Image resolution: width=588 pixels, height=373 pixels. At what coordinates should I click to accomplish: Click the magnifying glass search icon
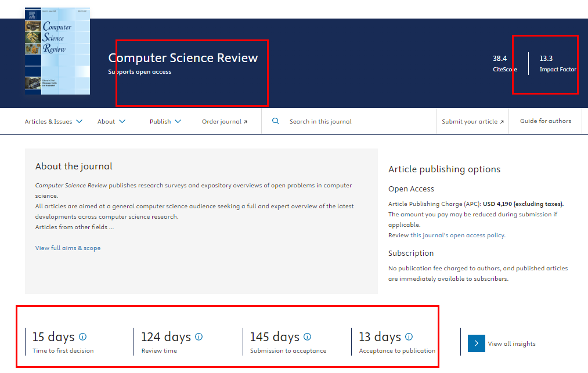(275, 121)
